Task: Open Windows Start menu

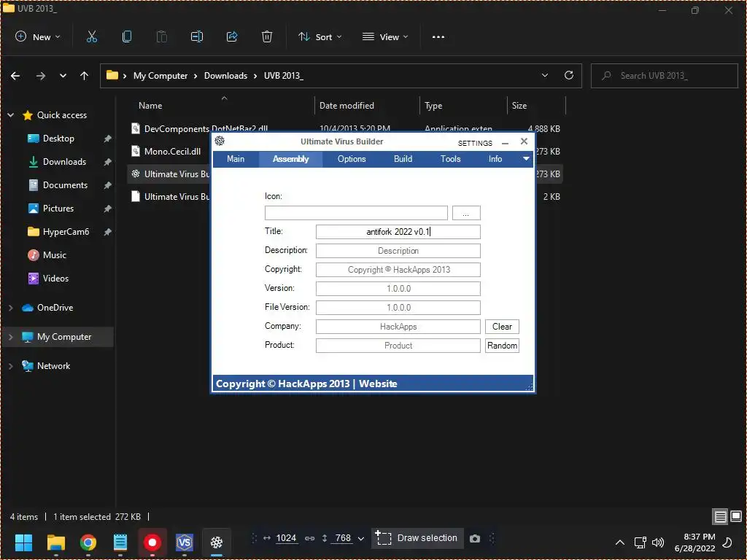Action: [x=24, y=542]
